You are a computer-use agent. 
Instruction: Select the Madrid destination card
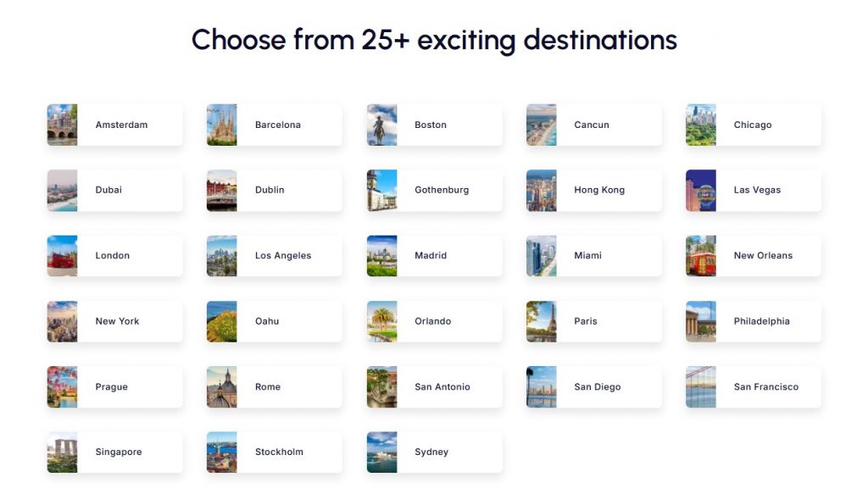[x=433, y=255]
